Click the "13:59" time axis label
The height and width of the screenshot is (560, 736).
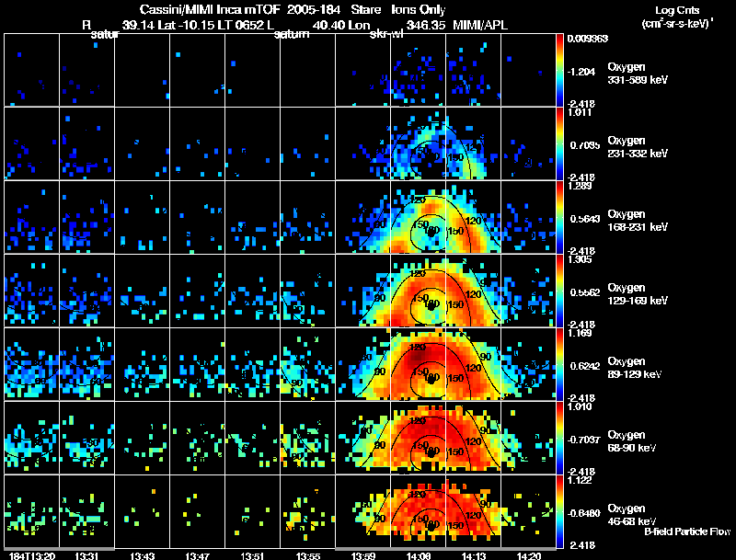pyautogui.click(x=362, y=555)
